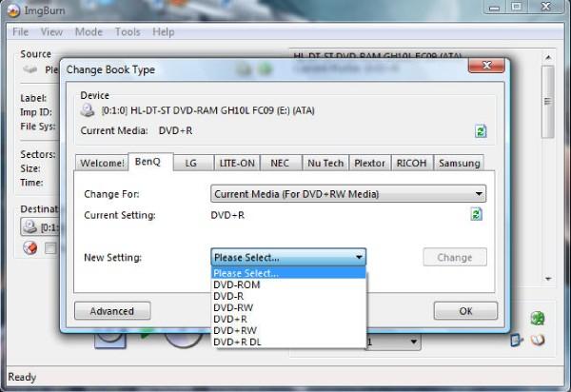Click the OK button
Viewport: 571px width, 392px height.
coord(465,311)
